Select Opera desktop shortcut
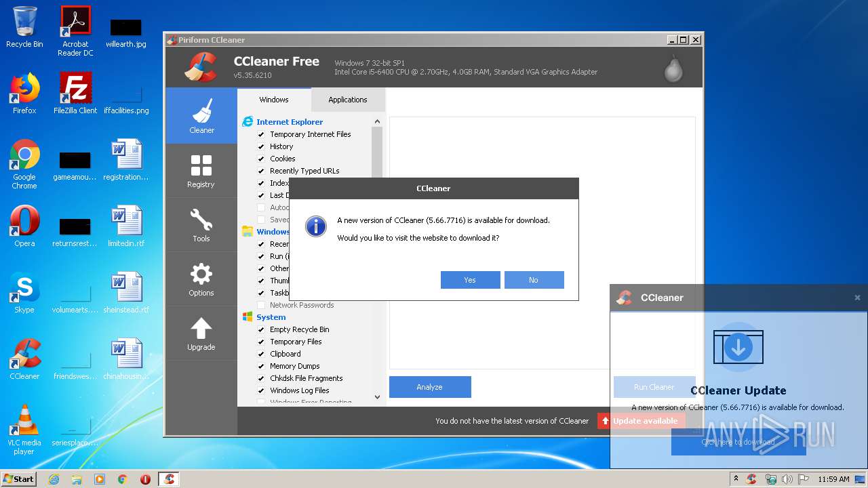868x488 pixels. pos(24,226)
